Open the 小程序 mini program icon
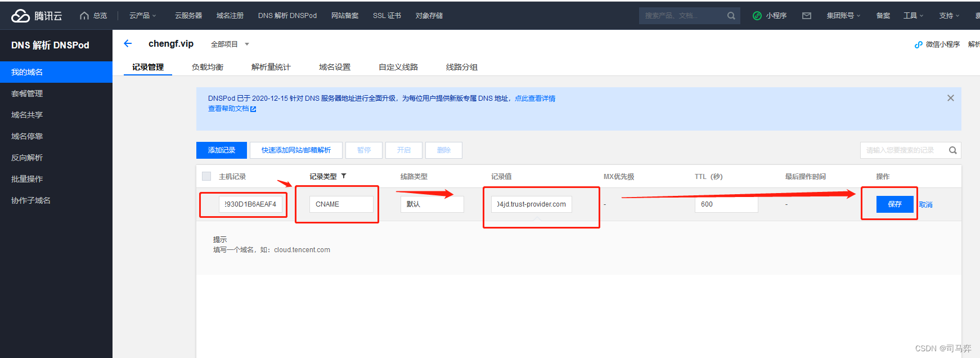The image size is (980, 358). pos(757,16)
